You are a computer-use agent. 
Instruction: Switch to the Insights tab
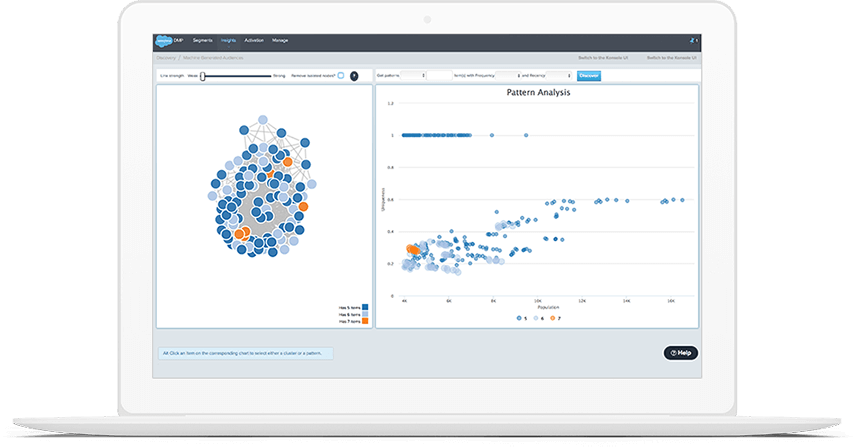229,41
